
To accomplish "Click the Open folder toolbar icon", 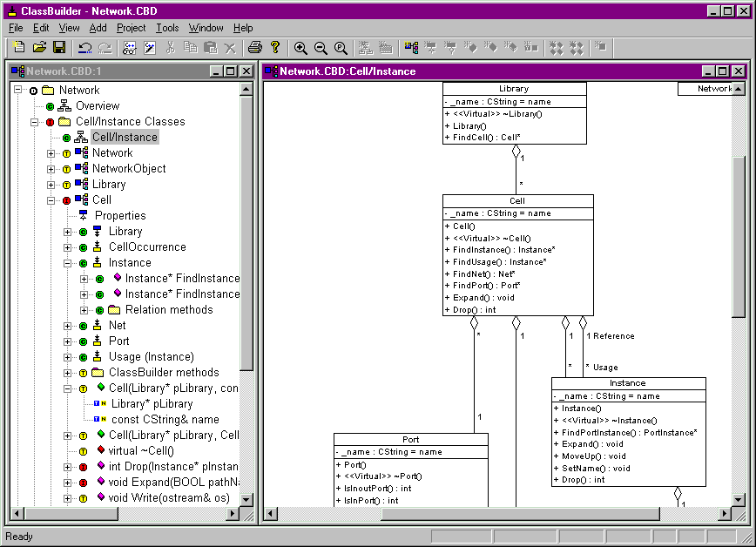I will click(39, 47).
